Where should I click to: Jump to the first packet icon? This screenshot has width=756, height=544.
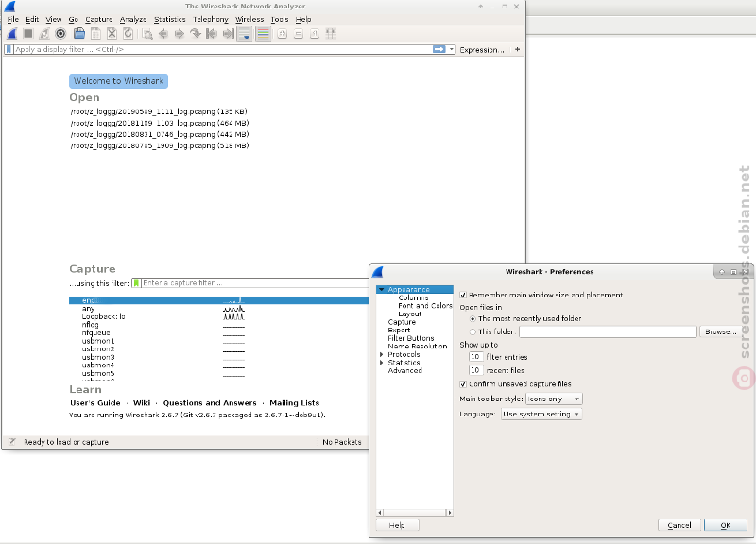click(211, 34)
